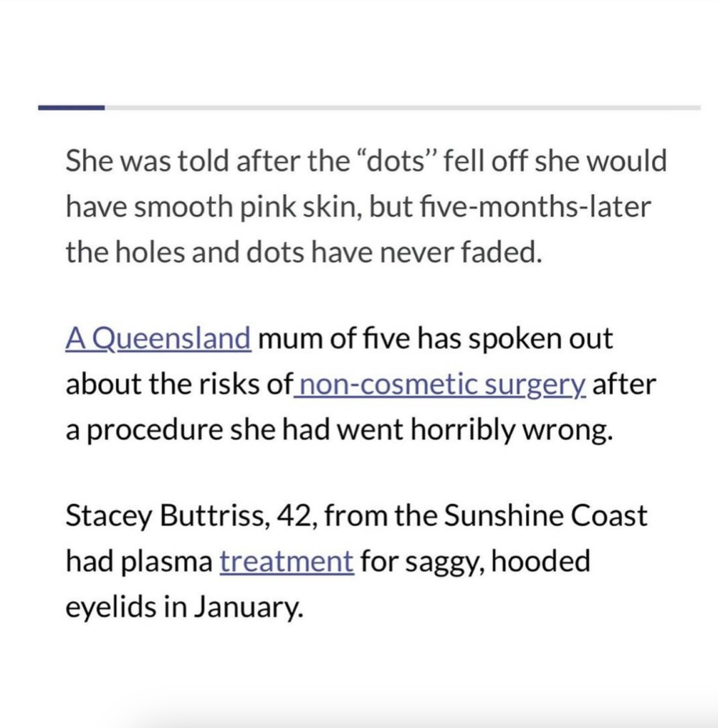The image size is (718, 728).
Task: Click the word "January" in last line
Action: [x=247, y=607]
